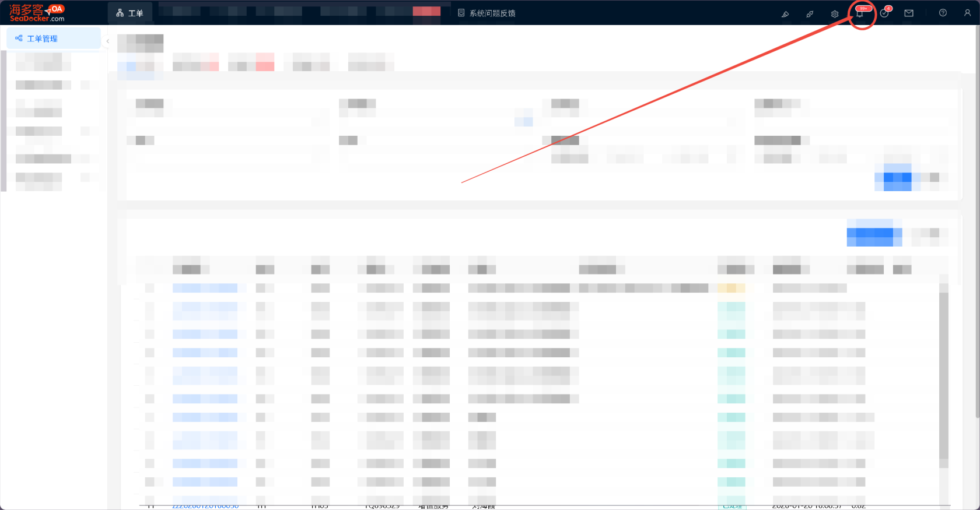Switch to the 工单 top navigation tab
This screenshot has height=510, width=980.
click(x=130, y=13)
